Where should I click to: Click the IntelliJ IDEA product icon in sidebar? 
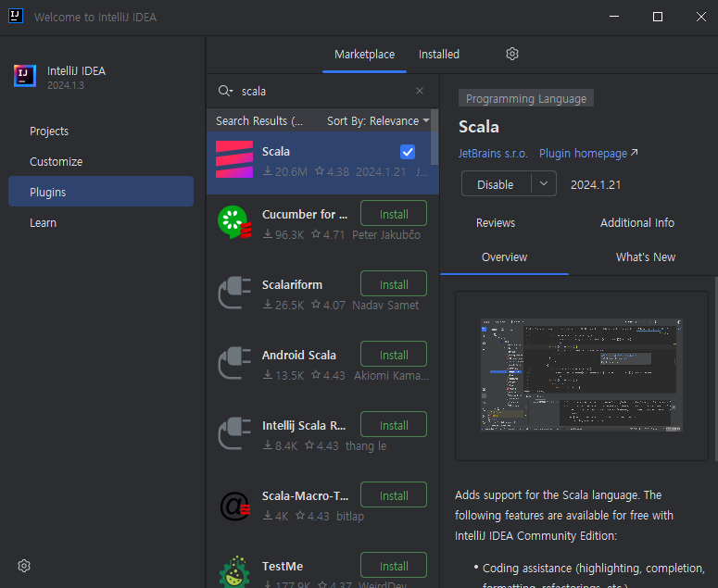pyautogui.click(x=25, y=76)
